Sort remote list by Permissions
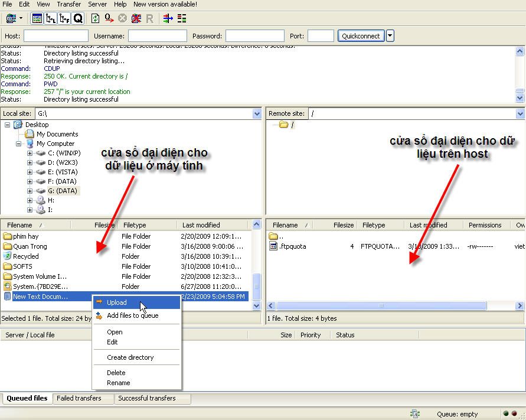The width and height of the screenshot is (526, 420). point(486,225)
